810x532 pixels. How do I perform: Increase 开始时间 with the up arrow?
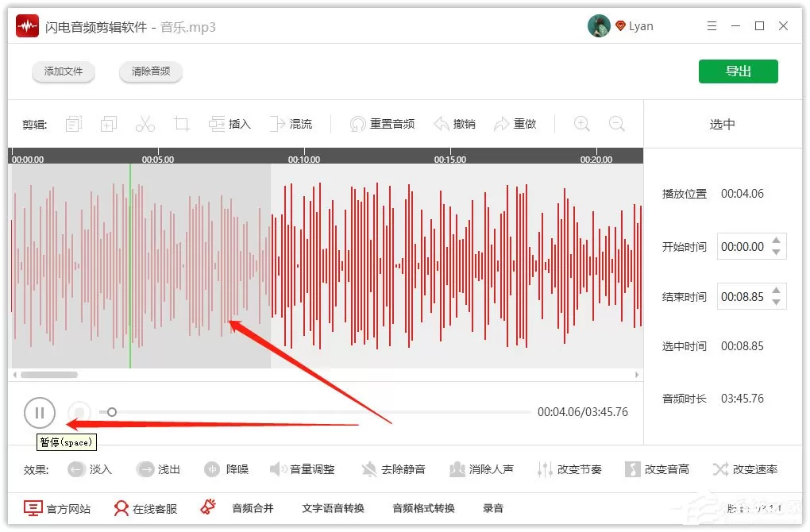[x=776, y=240]
